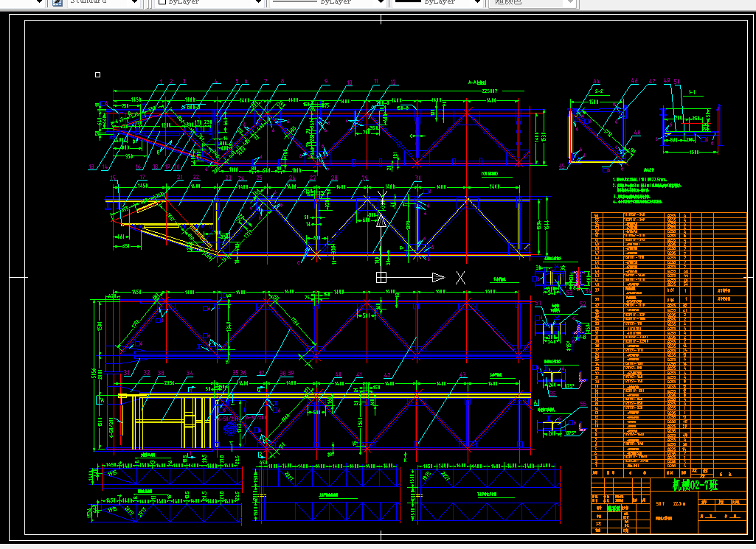This screenshot has width=756, height=549.
Task: Click the UCS X axis label
Action: click(x=460, y=277)
